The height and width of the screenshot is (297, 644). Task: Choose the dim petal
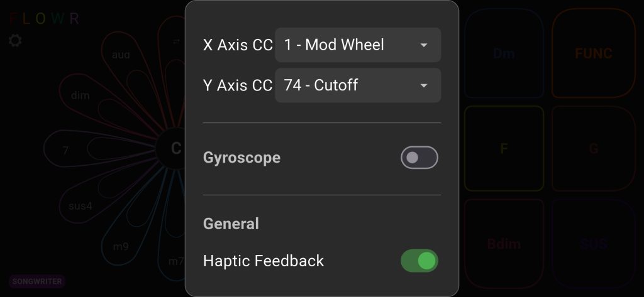80,95
